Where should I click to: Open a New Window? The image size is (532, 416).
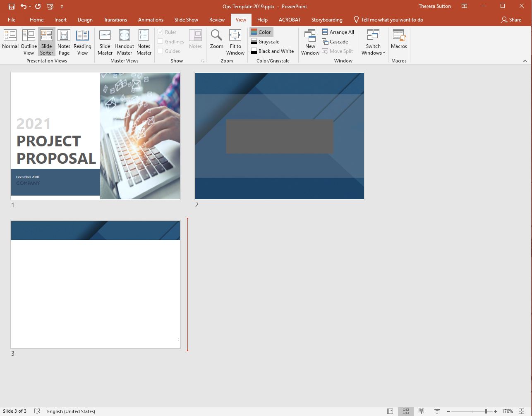point(310,41)
